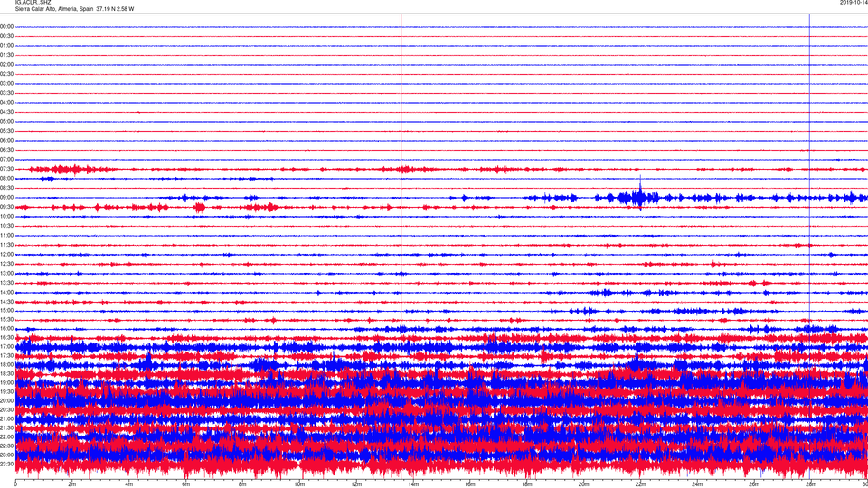The height and width of the screenshot is (488, 868).
Task: Click the 18m axis tick label
Action: (x=526, y=484)
